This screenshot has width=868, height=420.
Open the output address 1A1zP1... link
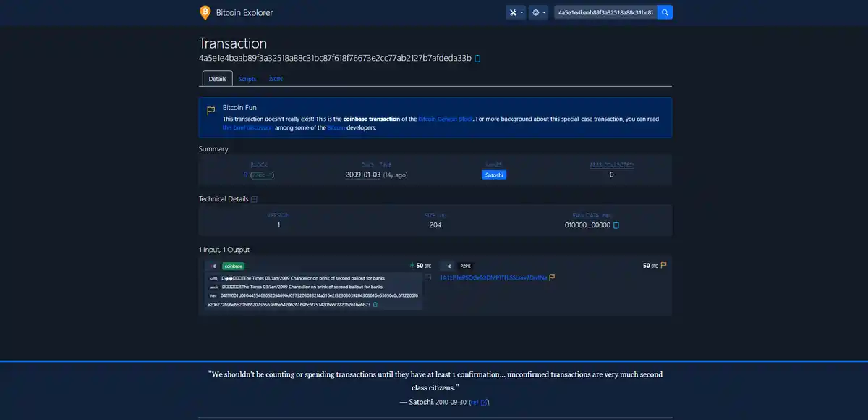493,277
